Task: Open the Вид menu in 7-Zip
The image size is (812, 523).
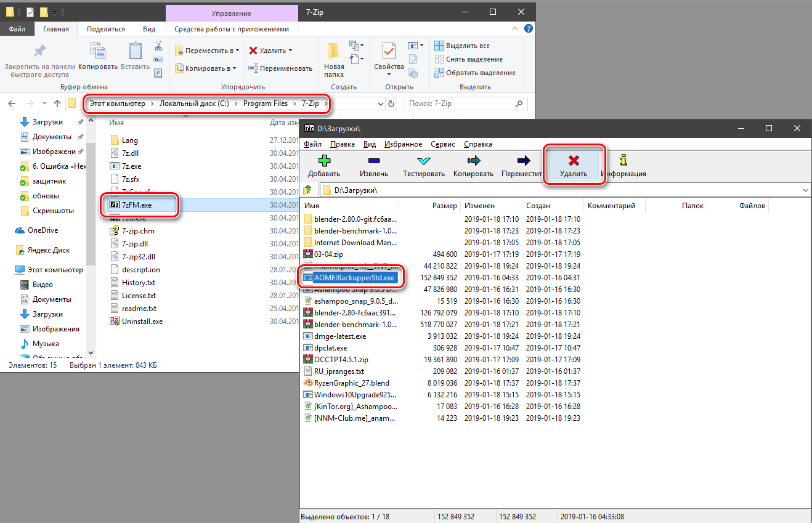Action: [x=370, y=144]
